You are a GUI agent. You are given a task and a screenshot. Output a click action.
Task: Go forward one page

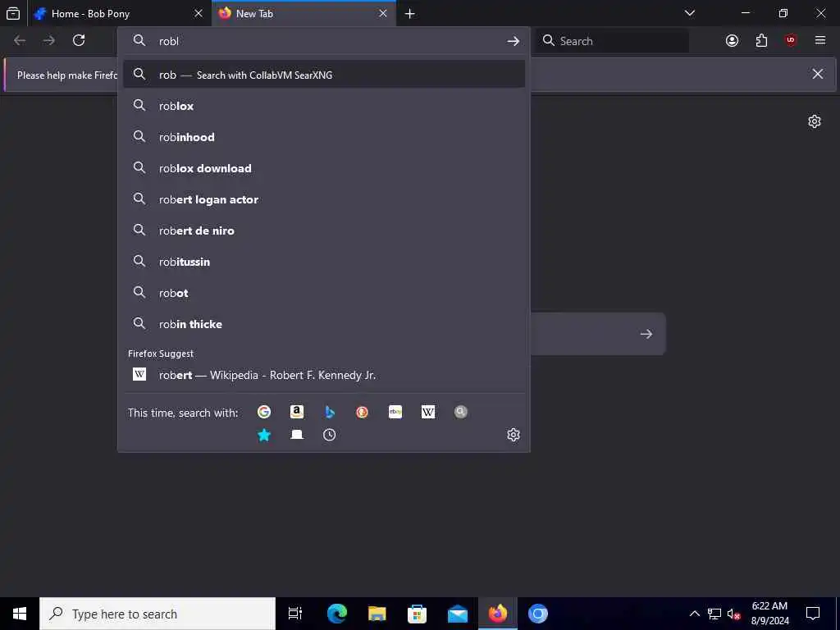49,40
